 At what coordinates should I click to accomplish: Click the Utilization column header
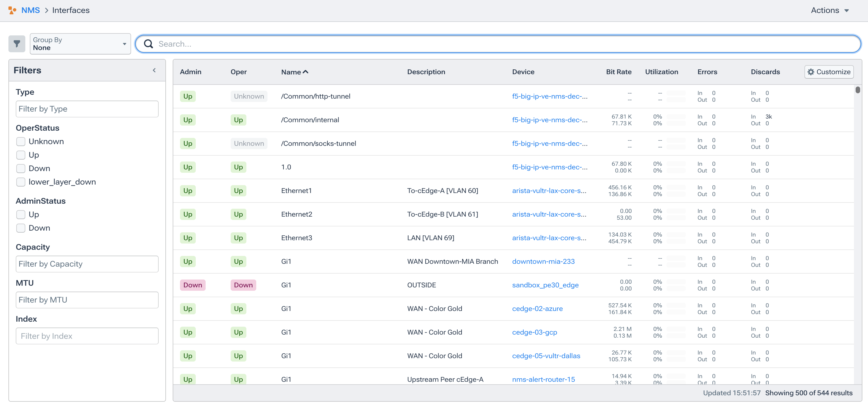click(661, 72)
